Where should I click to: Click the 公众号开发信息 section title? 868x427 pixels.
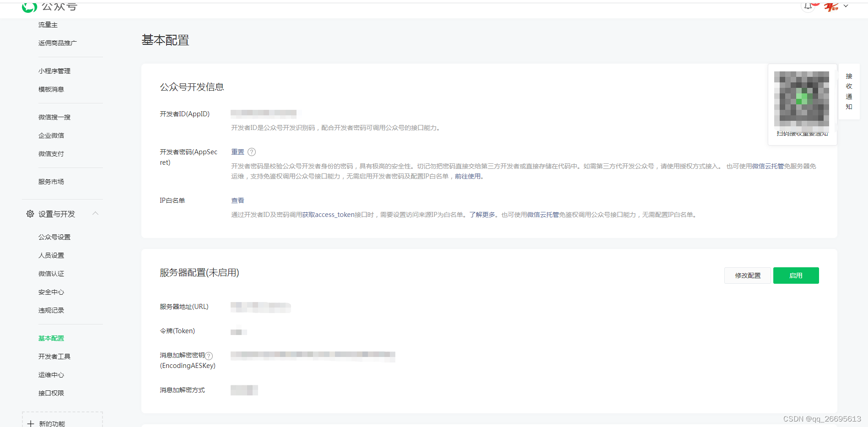(192, 87)
